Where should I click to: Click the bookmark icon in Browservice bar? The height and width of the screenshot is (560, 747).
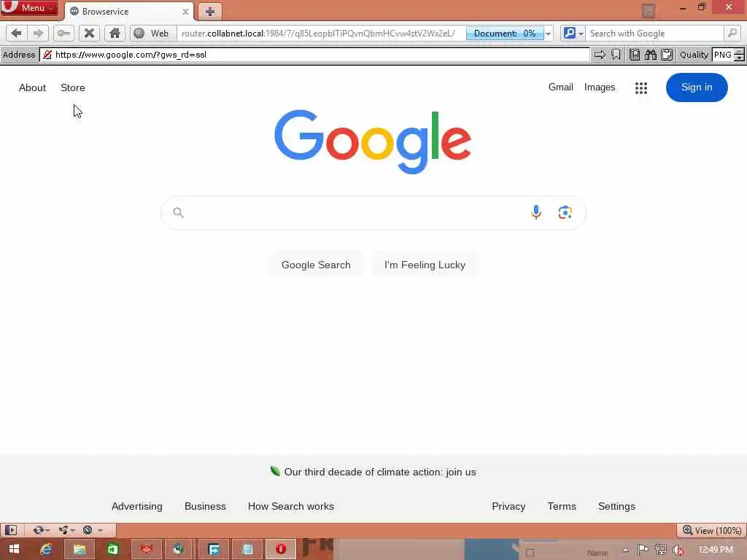[x=616, y=55]
